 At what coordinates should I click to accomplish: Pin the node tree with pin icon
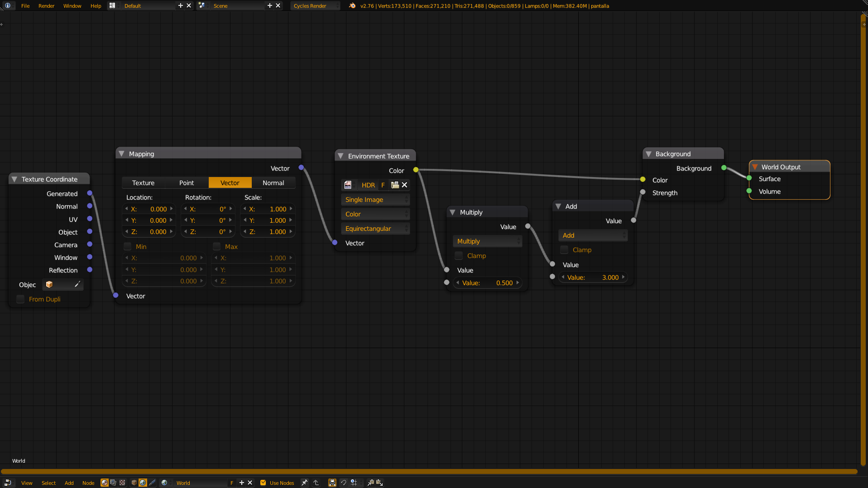point(304,483)
